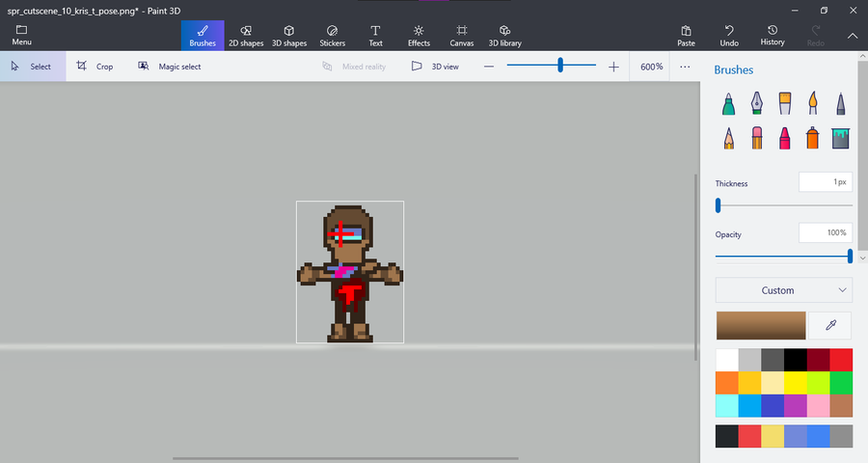Viewport: 868px width, 463px height.
Task: Open the Effects tab
Action: click(419, 36)
